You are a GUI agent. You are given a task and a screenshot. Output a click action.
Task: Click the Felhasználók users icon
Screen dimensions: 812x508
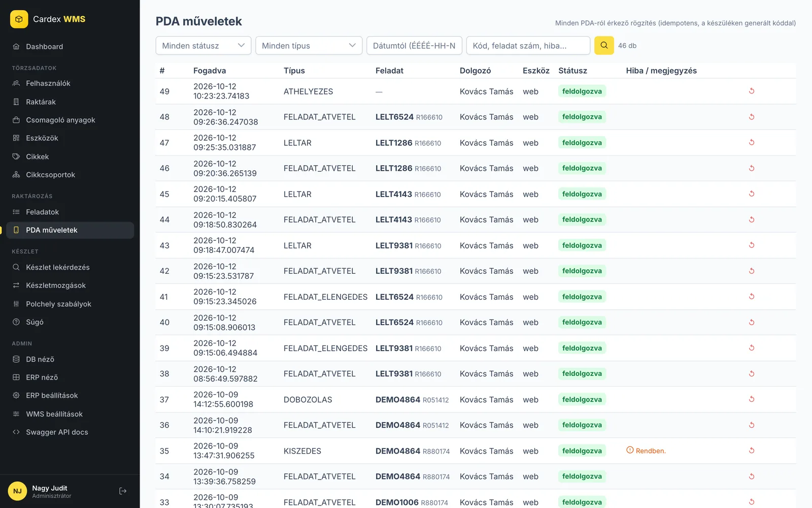click(x=16, y=83)
